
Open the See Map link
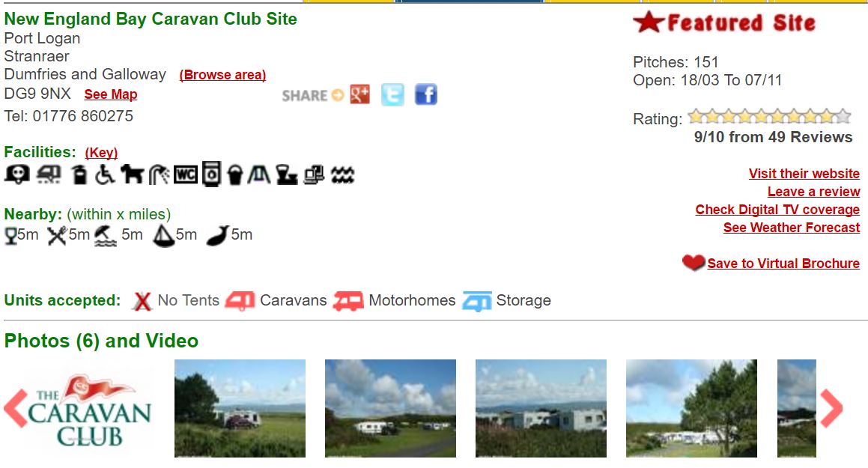tap(111, 94)
